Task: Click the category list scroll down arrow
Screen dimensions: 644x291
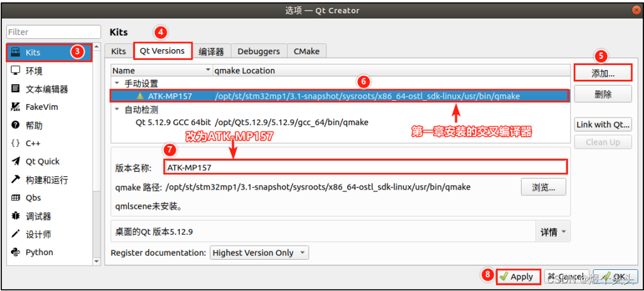Action: pos(96,261)
